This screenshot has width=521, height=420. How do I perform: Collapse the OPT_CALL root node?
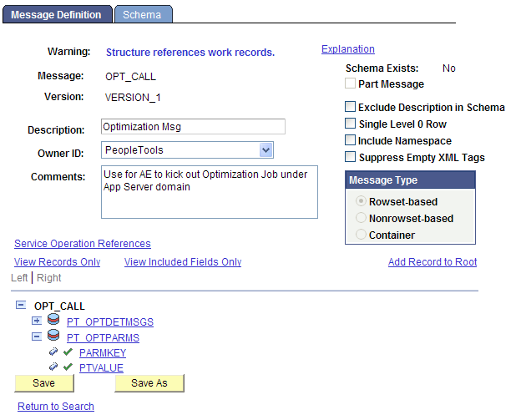pyautogui.click(x=21, y=305)
